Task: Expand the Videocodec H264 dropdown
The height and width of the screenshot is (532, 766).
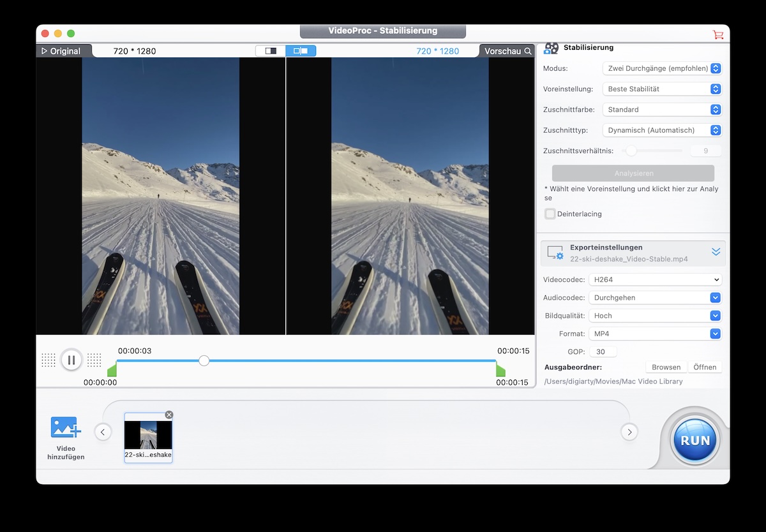Action: [655, 279]
